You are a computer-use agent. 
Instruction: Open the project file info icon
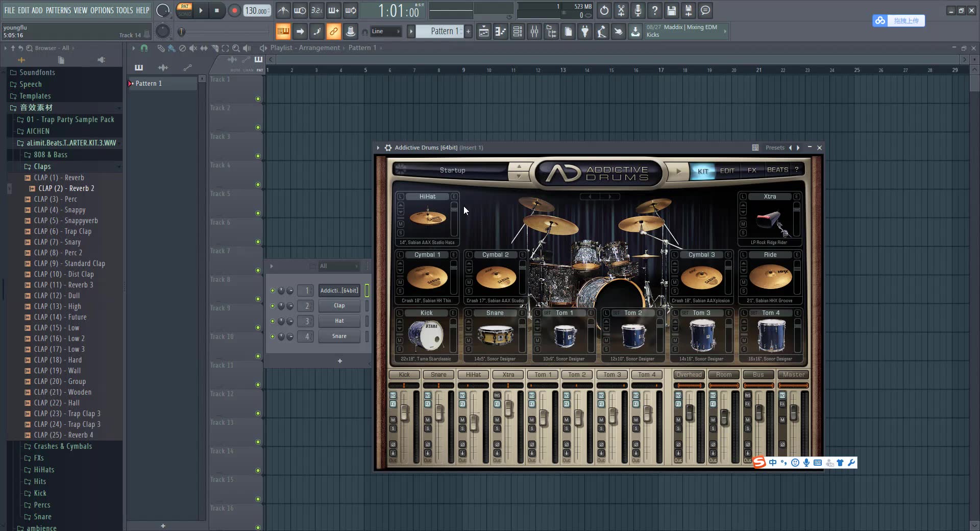pos(568,32)
